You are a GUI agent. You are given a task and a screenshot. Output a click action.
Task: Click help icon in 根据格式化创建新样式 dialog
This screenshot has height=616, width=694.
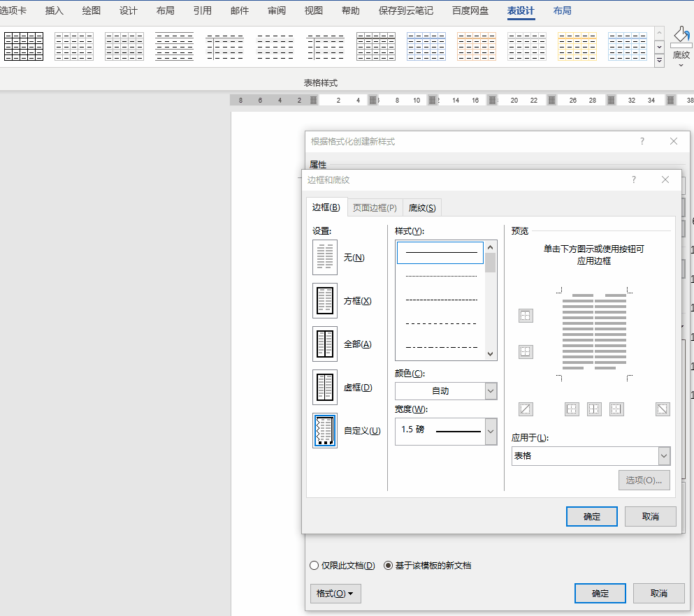click(x=642, y=141)
